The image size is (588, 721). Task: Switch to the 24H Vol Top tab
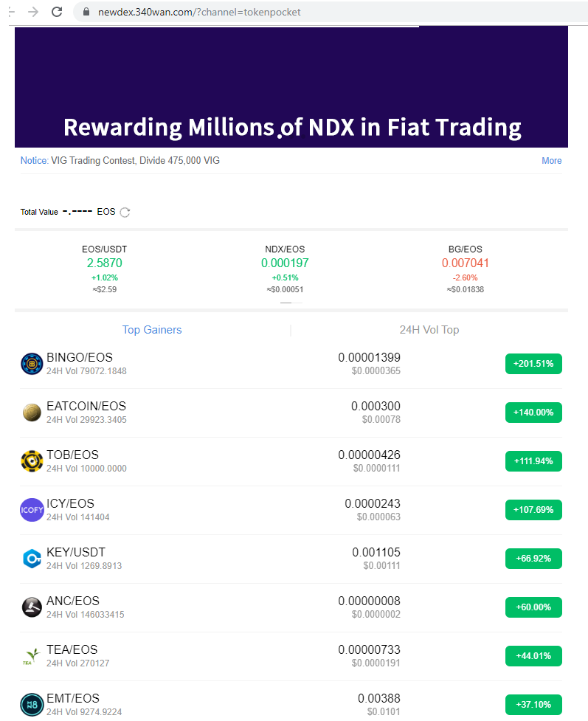tap(429, 330)
